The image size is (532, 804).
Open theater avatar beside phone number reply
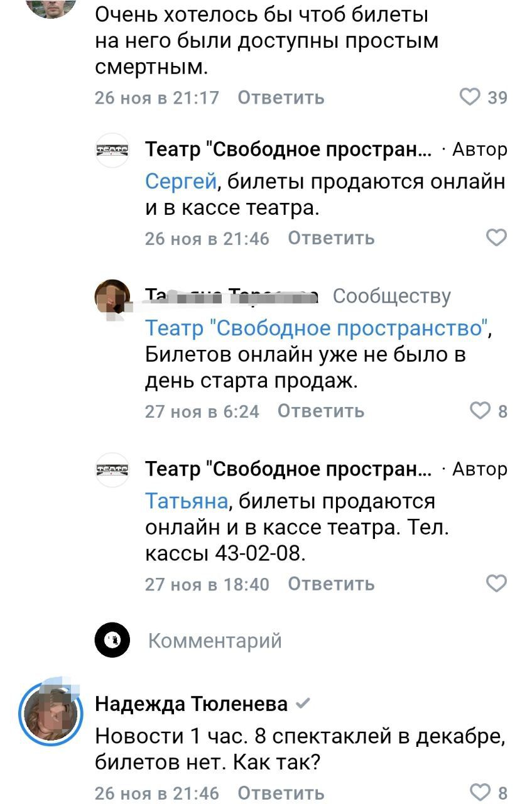[112, 469]
